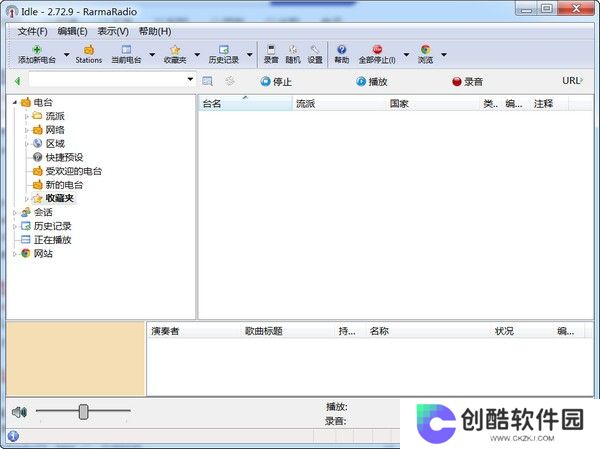600x449 pixels.
Task: Open the 表示(V) menu
Action: tap(113, 31)
